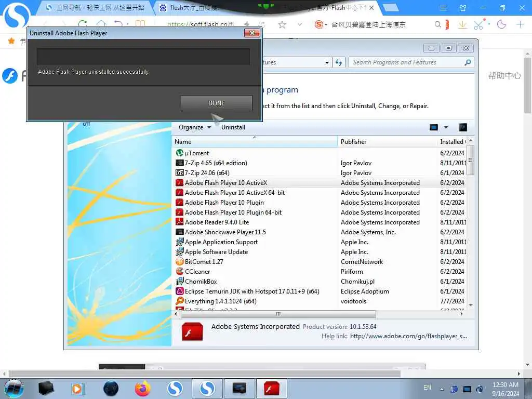Sort by the Installed On column
Screen dimensions: 532x399
(453, 142)
